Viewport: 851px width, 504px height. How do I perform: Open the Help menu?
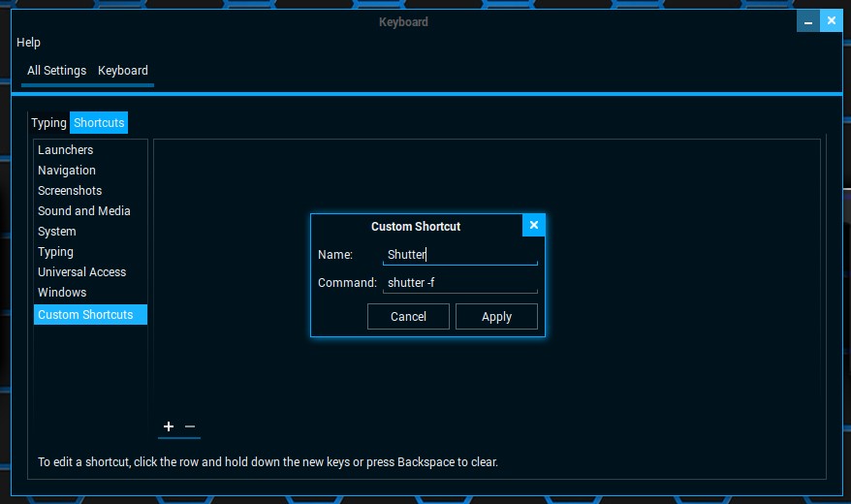tap(29, 43)
